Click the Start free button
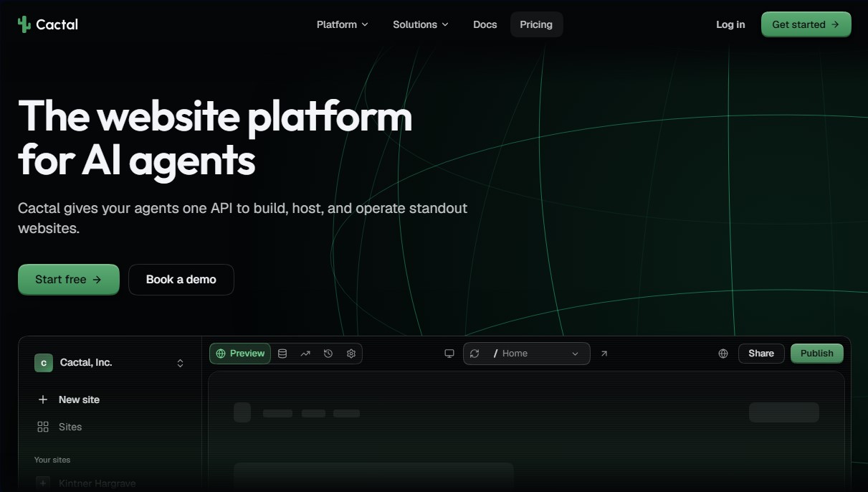This screenshot has height=492, width=868. click(x=69, y=280)
